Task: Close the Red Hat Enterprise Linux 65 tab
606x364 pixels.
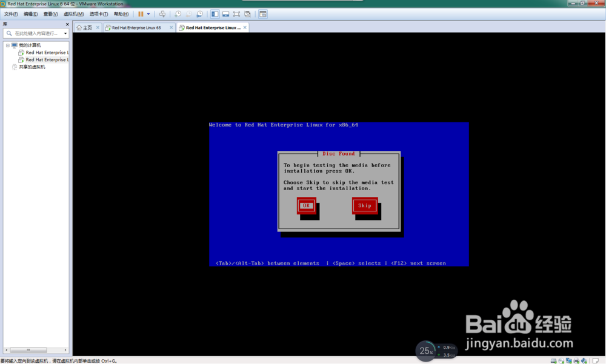Action: pos(171,27)
